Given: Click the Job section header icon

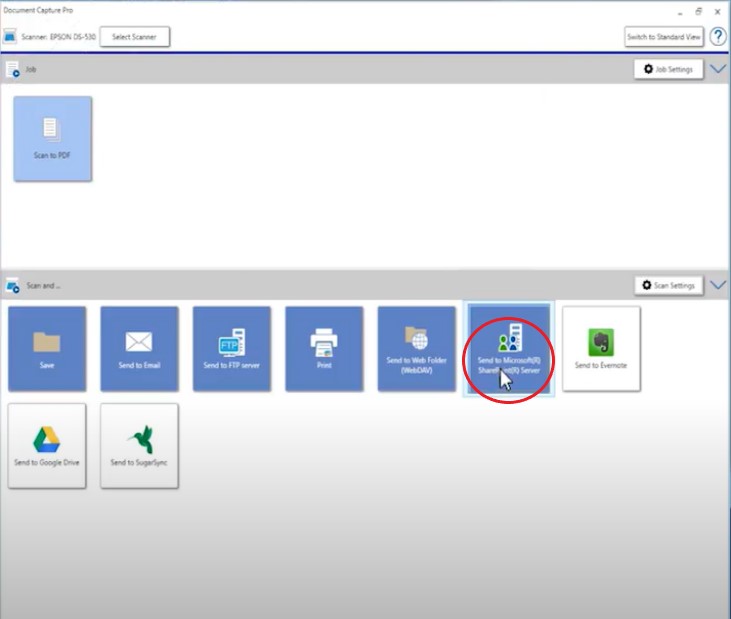Looking at the screenshot, I should click(x=13, y=70).
